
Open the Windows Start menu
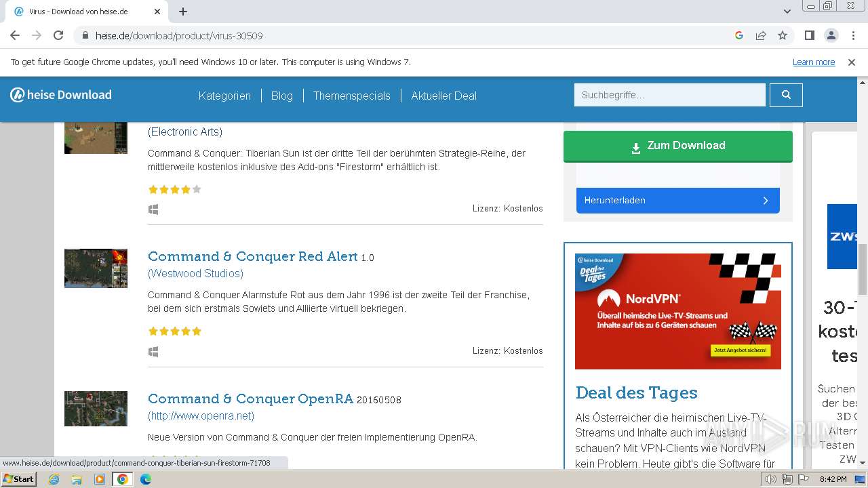point(19,479)
